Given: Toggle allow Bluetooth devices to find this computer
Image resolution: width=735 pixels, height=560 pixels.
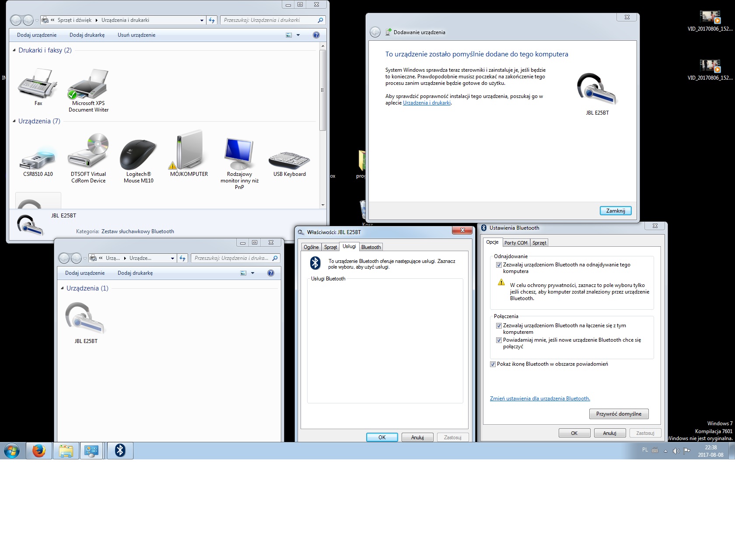Looking at the screenshot, I should [x=499, y=265].
